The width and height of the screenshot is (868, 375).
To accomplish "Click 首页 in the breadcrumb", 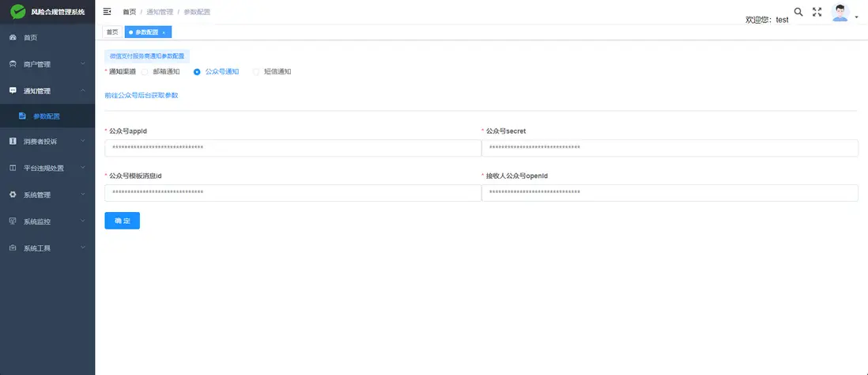I will tap(129, 12).
